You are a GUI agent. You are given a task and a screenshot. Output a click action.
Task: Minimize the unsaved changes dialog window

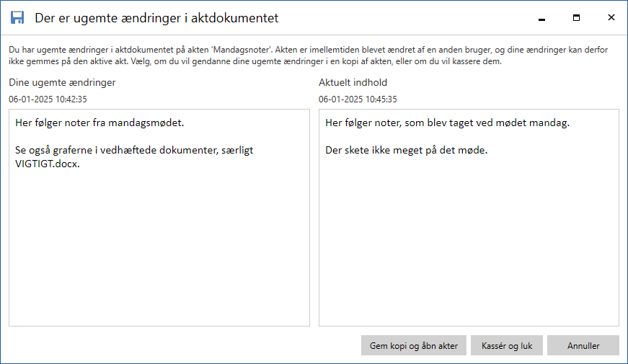[x=541, y=17]
